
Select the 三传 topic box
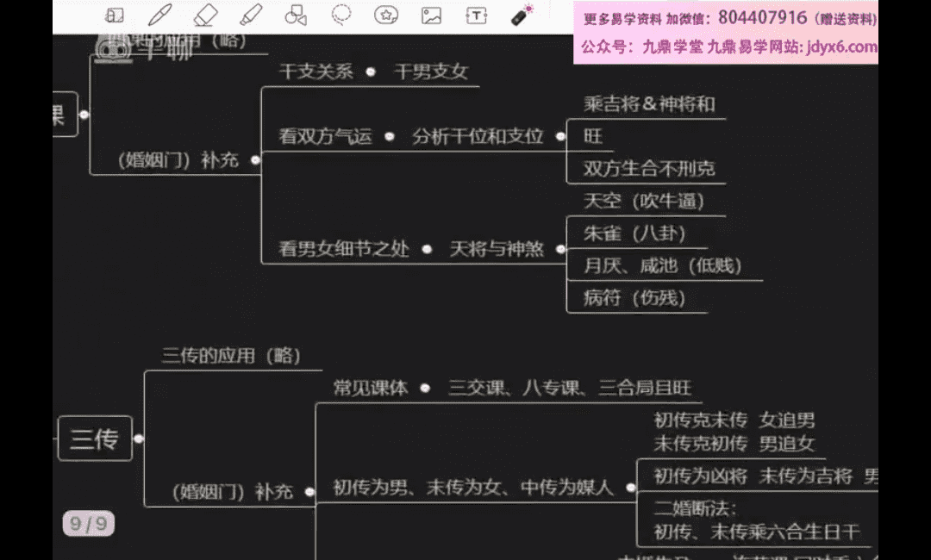pyautogui.click(x=95, y=439)
